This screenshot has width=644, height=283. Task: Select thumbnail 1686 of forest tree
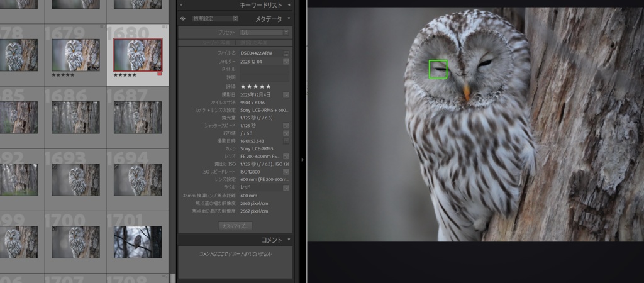click(x=75, y=118)
